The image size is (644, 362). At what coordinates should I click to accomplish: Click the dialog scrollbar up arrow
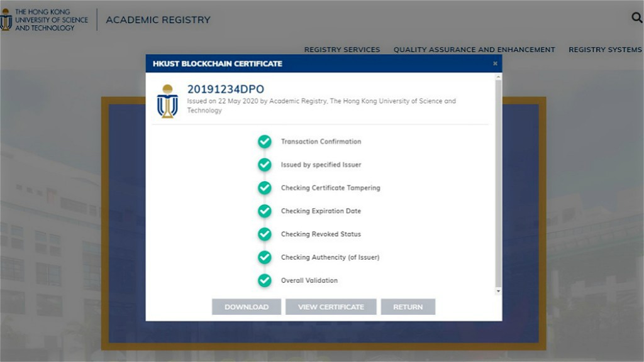(498, 77)
